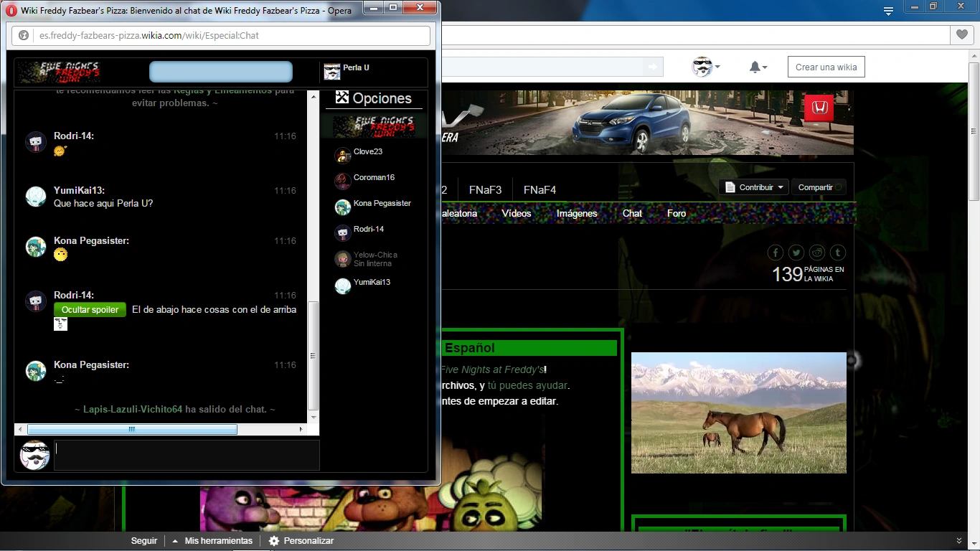Viewport: 980px width, 551px height.
Task: Open the notifications bell
Action: (x=758, y=67)
